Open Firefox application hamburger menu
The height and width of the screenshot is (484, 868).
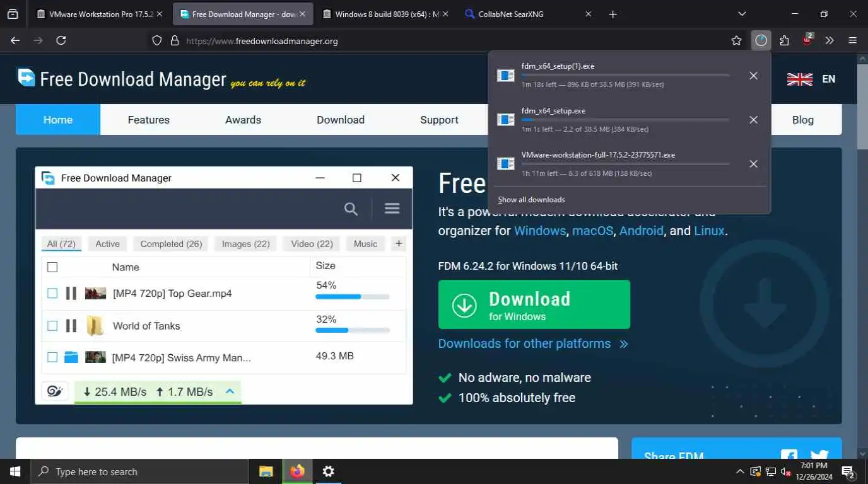pos(852,40)
